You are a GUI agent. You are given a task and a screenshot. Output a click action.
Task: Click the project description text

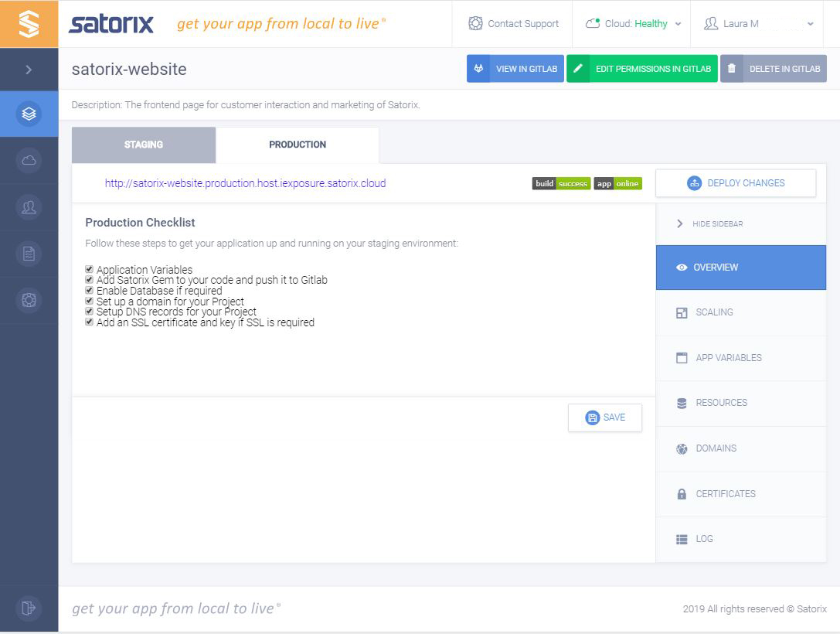click(246, 105)
